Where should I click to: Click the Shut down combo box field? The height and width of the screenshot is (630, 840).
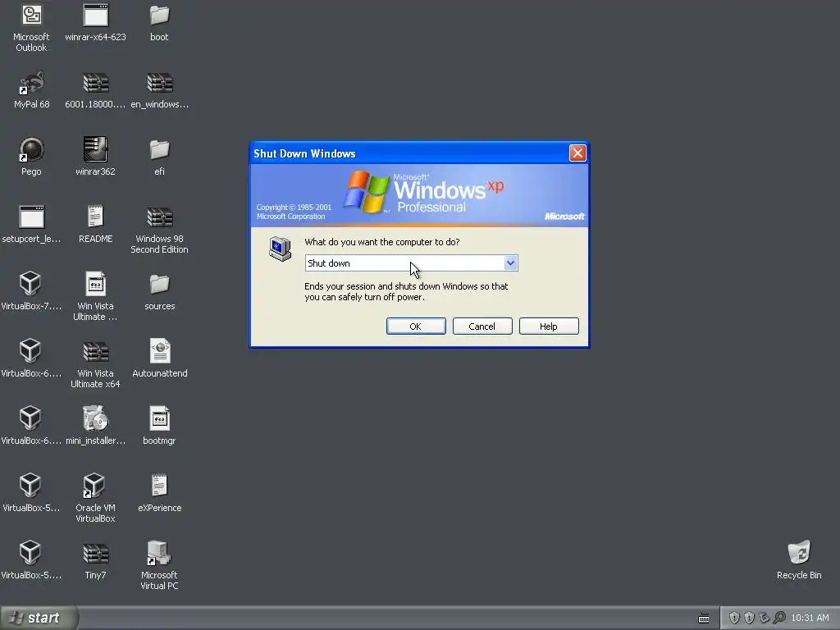pos(411,263)
